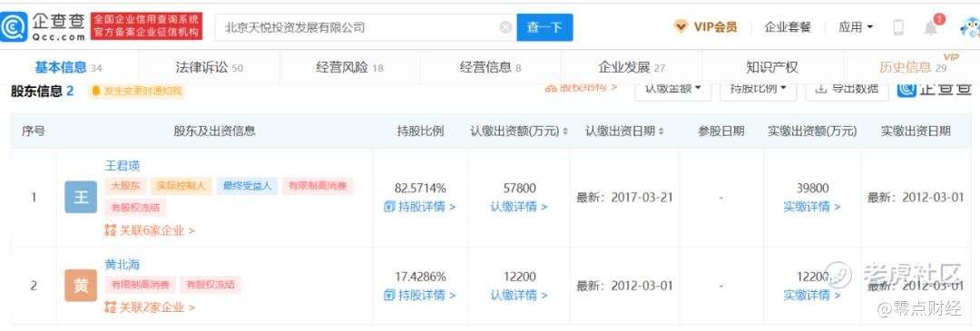Click the VIP会员 diamond icon
The image size is (980, 331).
(x=681, y=27)
